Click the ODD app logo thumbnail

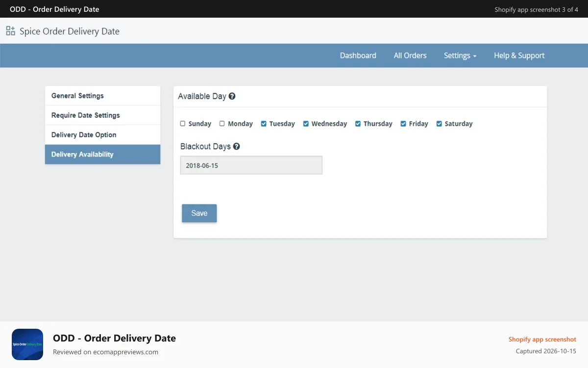(27, 344)
